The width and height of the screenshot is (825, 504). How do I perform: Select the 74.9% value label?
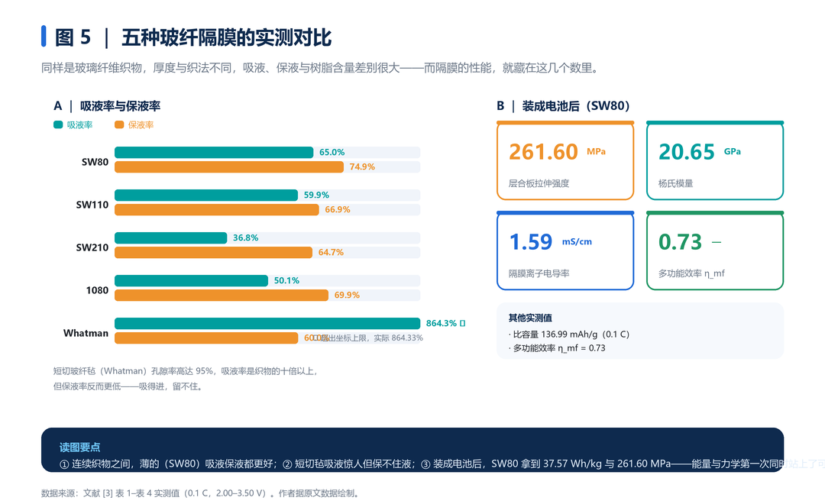pyautogui.click(x=363, y=166)
